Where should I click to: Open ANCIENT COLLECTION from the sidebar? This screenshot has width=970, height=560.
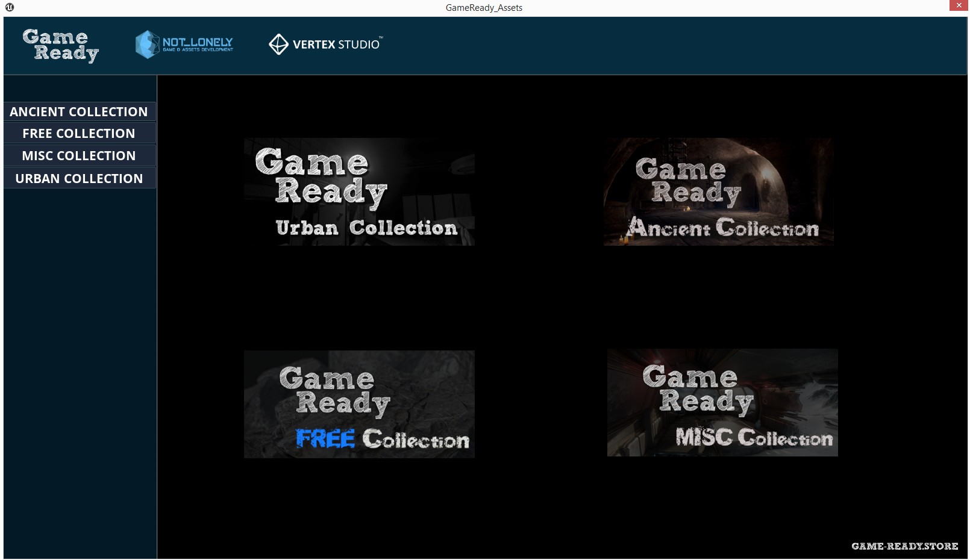78,111
